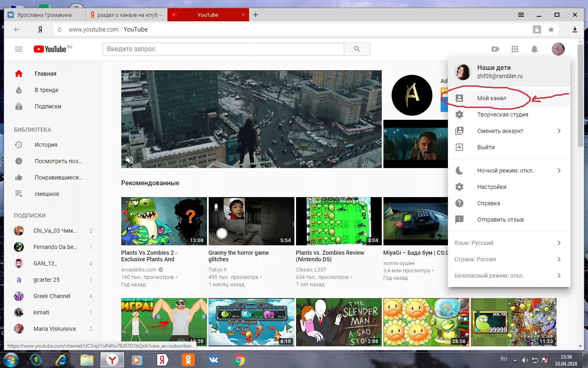Image resolution: width=588 pixels, height=368 pixels.
Task: Expand Switch account (Сменить аккаунт) chevron
Action: [x=559, y=131]
